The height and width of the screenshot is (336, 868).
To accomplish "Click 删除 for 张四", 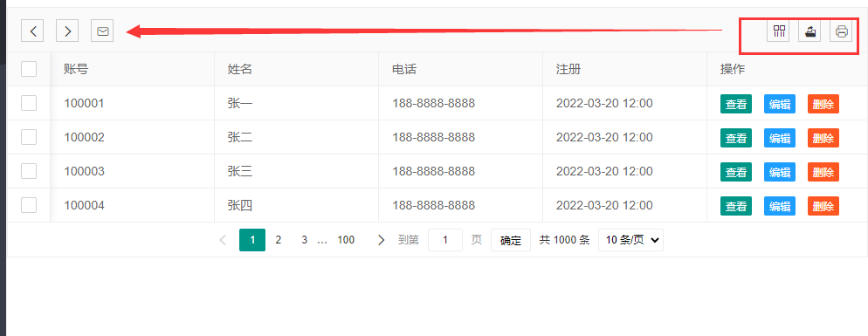I will [823, 206].
